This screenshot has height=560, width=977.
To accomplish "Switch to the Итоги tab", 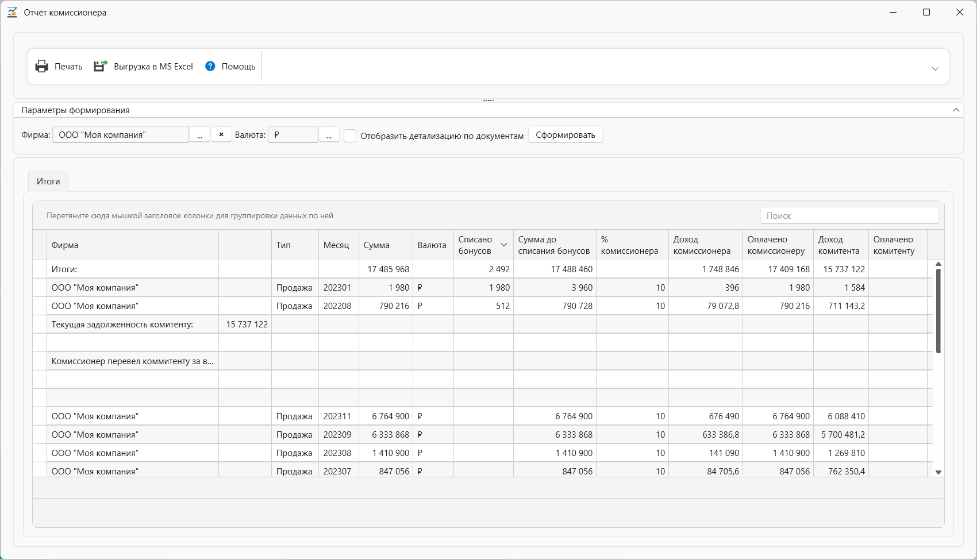I will pyautogui.click(x=48, y=181).
